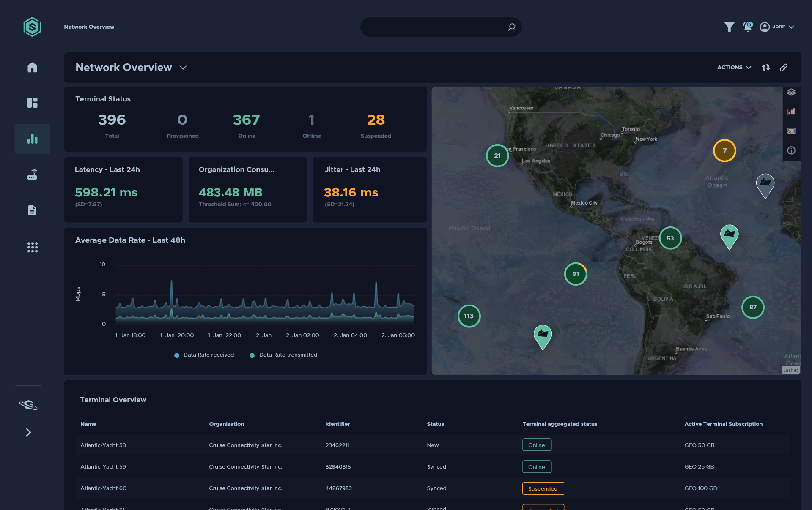Click the map terminal list icon
Image resolution: width=812 pixels, height=510 pixels.
(791, 131)
